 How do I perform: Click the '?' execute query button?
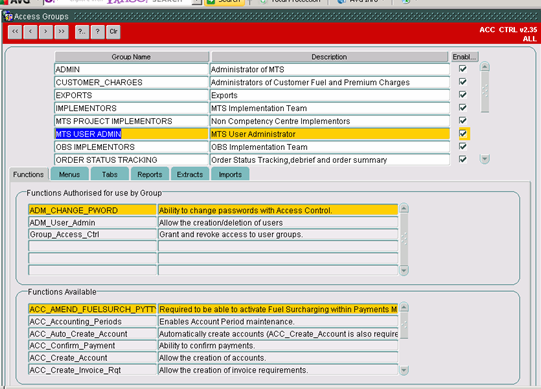pos(98,32)
